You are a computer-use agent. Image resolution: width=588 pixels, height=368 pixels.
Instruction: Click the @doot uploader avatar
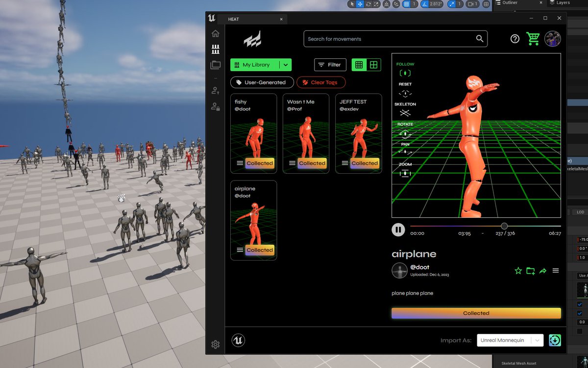[399, 270]
